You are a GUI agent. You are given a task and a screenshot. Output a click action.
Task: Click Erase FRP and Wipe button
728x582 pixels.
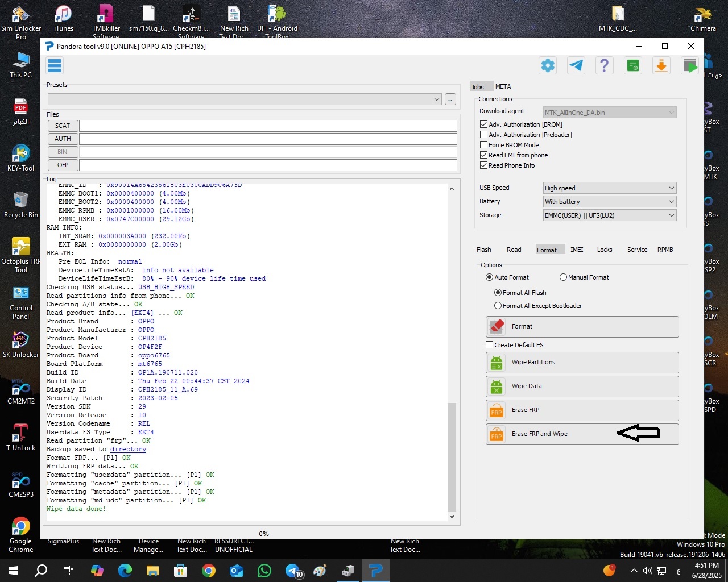[582, 434]
